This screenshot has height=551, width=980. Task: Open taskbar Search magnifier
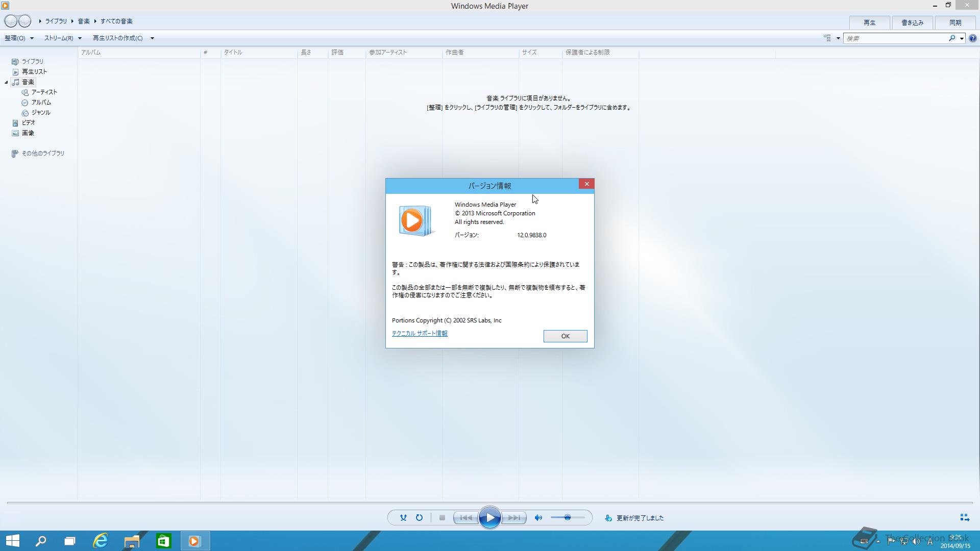pyautogui.click(x=41, y=541)
